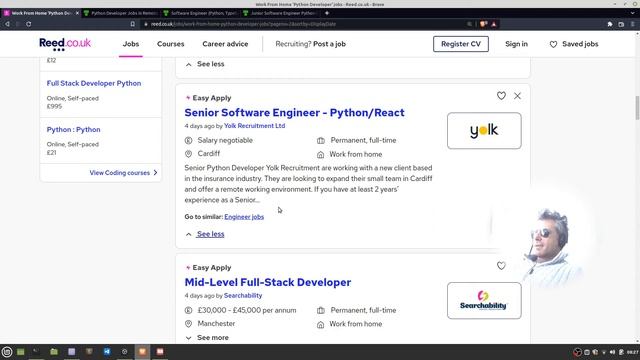
Task: Open the Yolk company logo
Action: [x=484, y=131]
